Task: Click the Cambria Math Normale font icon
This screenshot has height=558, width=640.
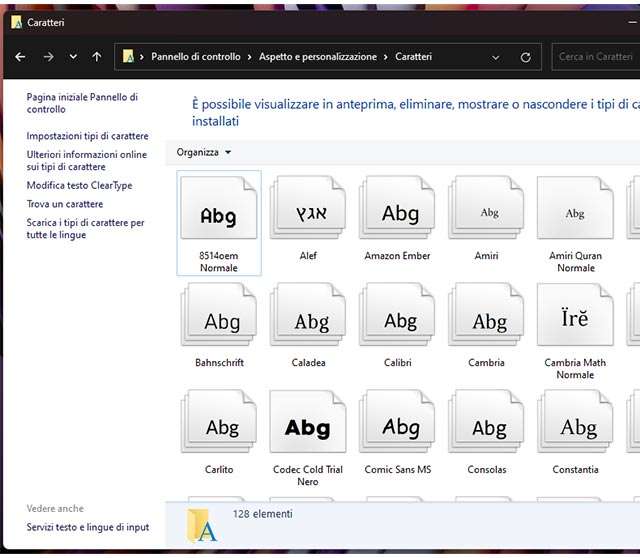Action: [575, 320]
